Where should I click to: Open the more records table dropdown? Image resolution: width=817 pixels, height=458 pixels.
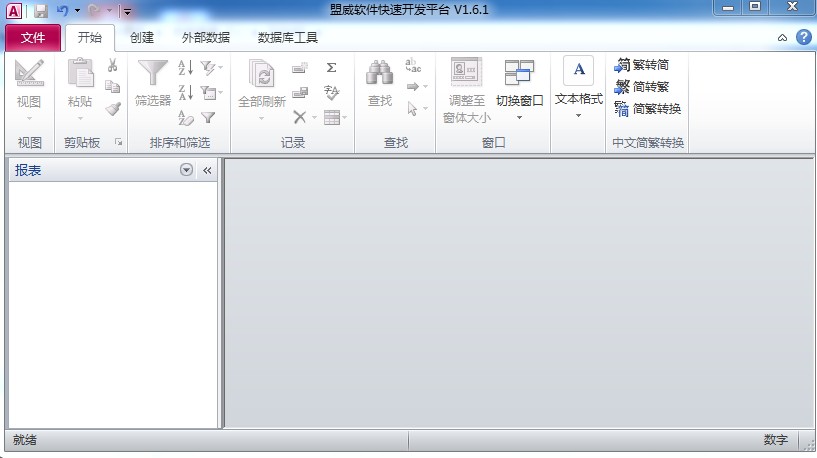click(335, 117)
